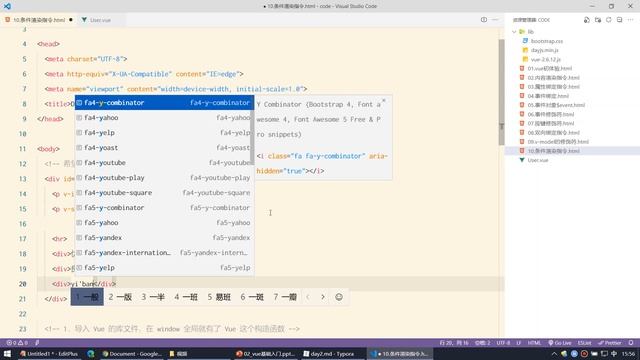Go to previous IME candidate page
This screenshot has width=640, height=360.
coord(308,297)
